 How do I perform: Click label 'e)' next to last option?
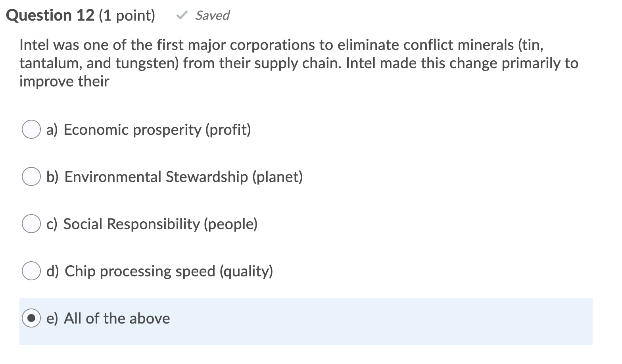click(52, 318)
